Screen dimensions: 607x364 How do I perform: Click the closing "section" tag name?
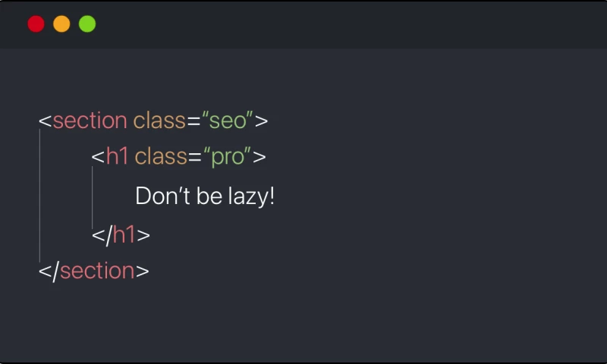click(x=96, y=271)
